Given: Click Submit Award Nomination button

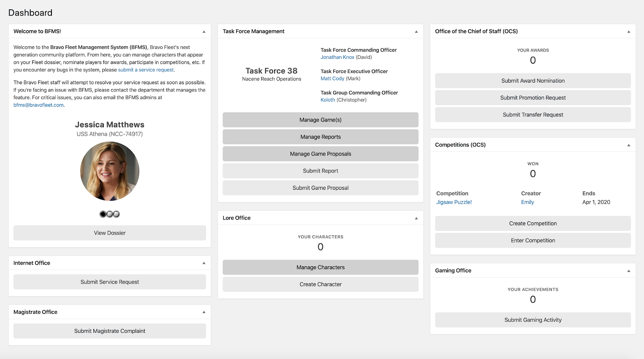Looking at the screenshot, I should (533, 81).
